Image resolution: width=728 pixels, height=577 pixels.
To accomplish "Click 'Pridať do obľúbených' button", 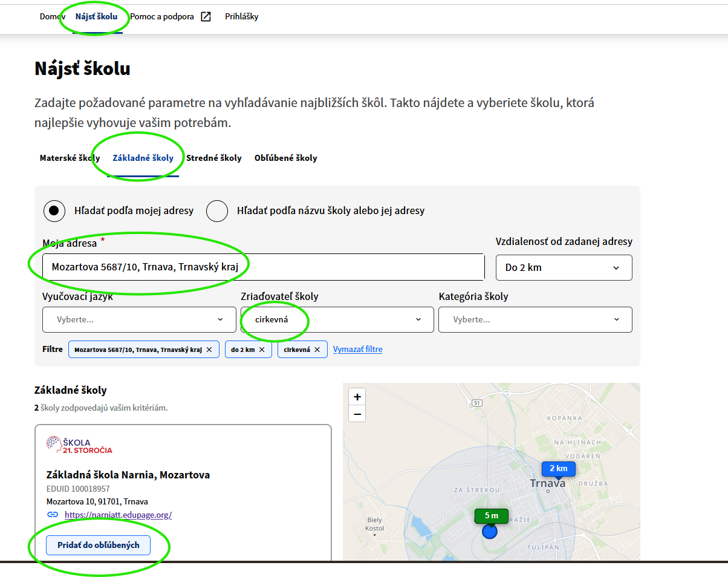I will tap(98, 545).
